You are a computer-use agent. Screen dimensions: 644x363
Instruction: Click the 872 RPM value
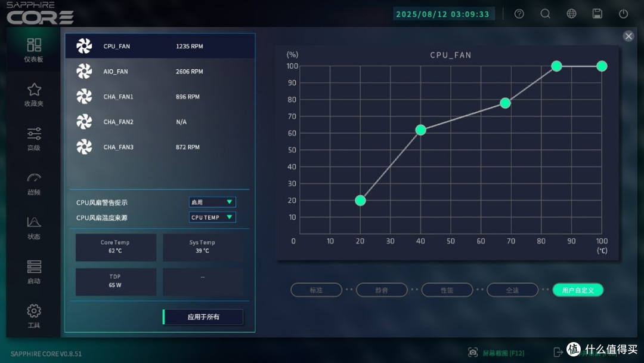[x=188, y=147]
